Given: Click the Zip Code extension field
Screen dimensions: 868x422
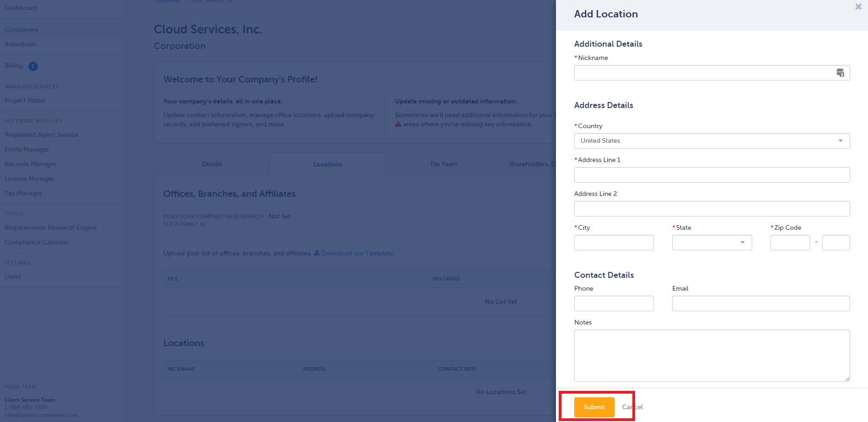Looking at the screenshot, I should pos(836,243).
